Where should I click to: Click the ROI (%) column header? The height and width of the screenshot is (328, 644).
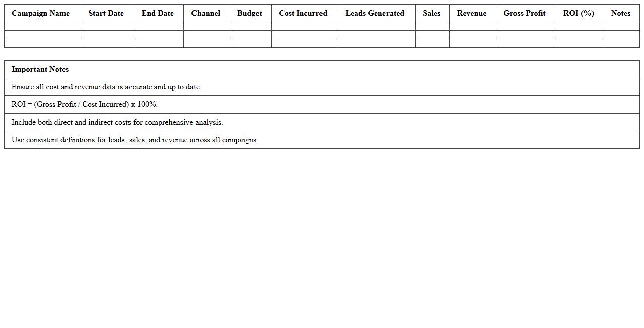click(579, 13)
